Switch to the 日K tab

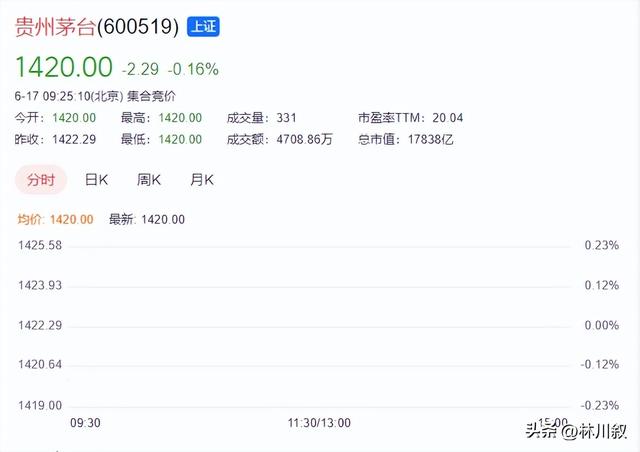pos(96,180)
